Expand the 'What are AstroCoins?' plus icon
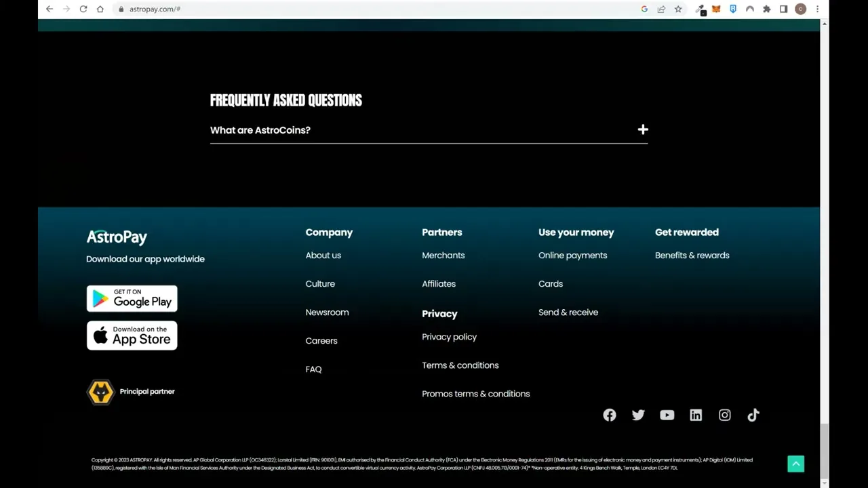The height and width of the screenshot is (488, 868). [643, 129]
